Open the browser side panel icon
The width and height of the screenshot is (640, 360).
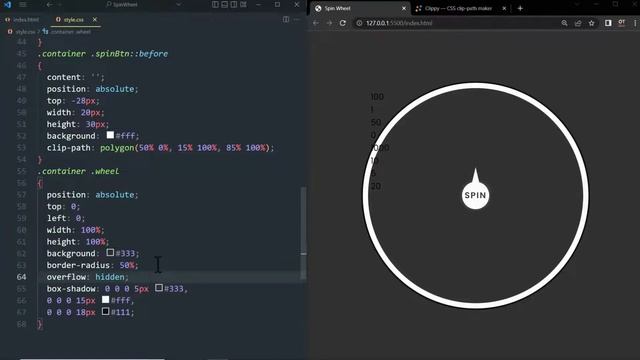(x=608, y=23)
